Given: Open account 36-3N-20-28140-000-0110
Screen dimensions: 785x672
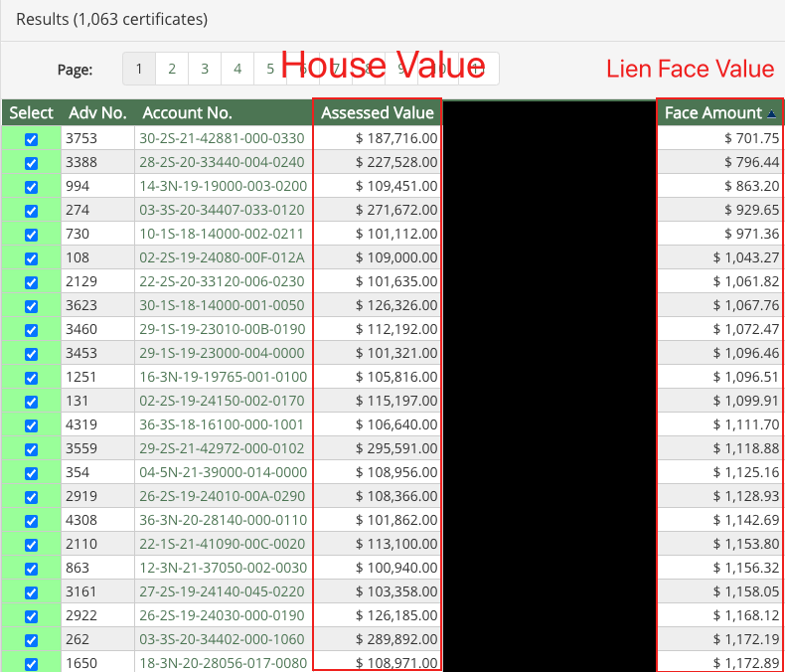Looking at the screenshot, I should click(x=223, y=520).
